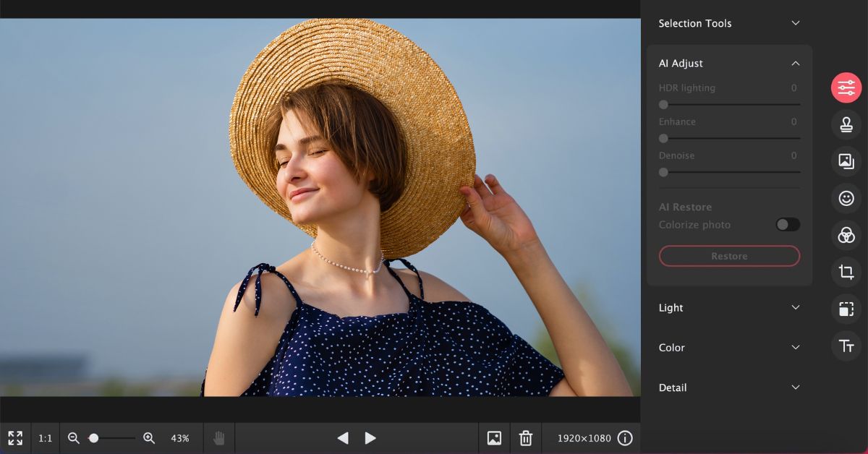Select the Stamp retouch tool
This screenshot has height=454, width=868.
[846, 124]
